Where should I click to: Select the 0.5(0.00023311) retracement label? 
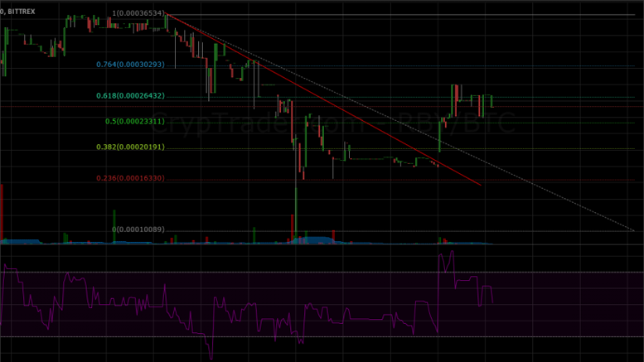coord(135,122)
